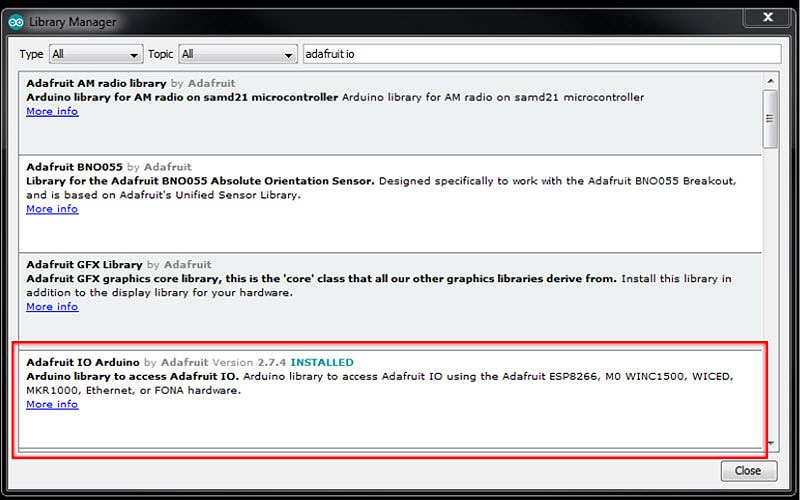Open the Topic filter dropdown
The image size is (800, 500).
click(237, 54)
